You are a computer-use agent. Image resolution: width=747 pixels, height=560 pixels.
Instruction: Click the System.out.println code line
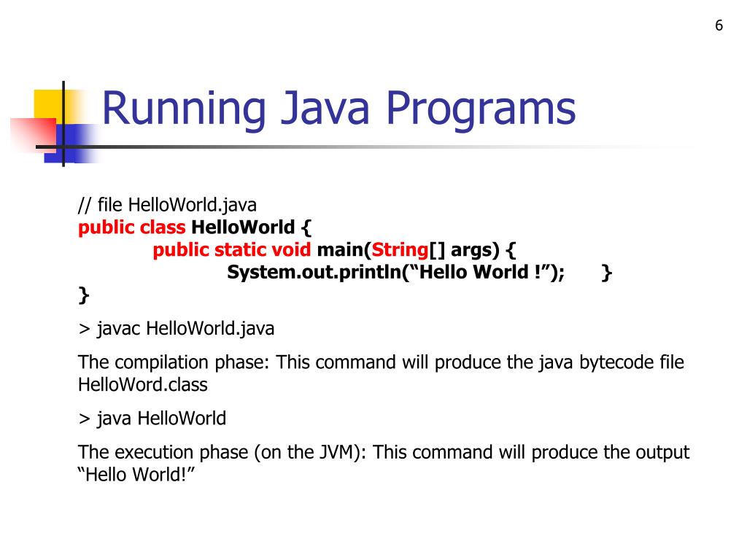395,273
